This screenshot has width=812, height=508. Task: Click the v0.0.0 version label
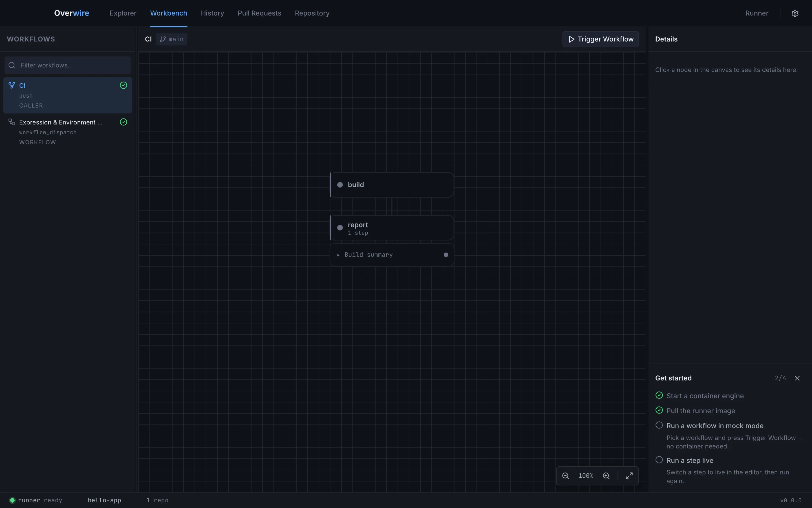point(791,500)
